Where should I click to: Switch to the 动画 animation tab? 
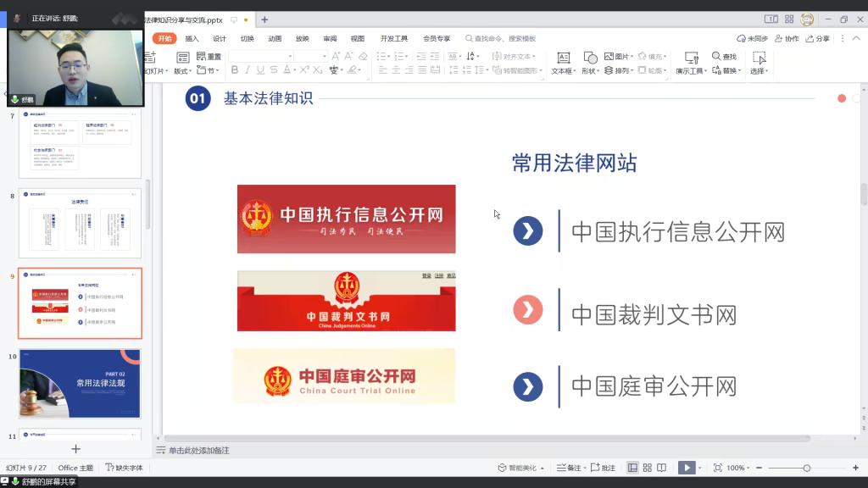(x=275, y=38)
